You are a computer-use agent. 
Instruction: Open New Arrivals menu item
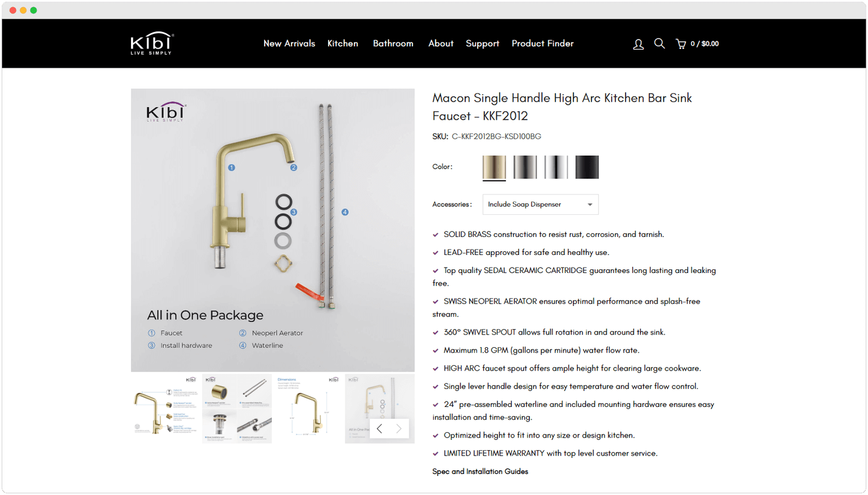289,44
